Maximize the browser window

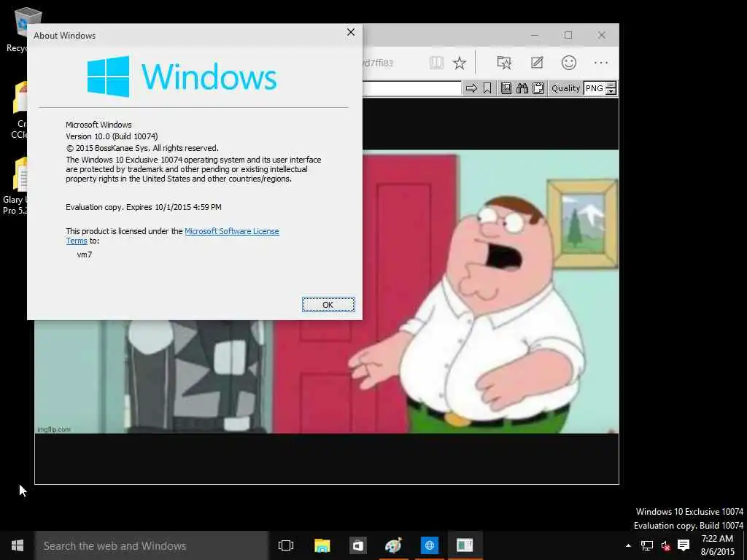(568, 35)
